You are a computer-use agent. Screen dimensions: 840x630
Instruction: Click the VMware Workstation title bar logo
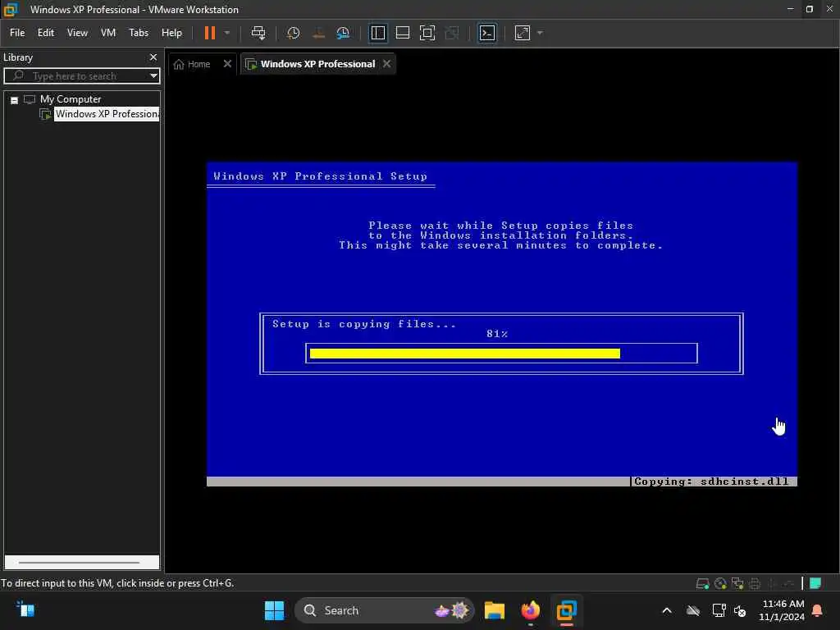[x=11, y=10]
